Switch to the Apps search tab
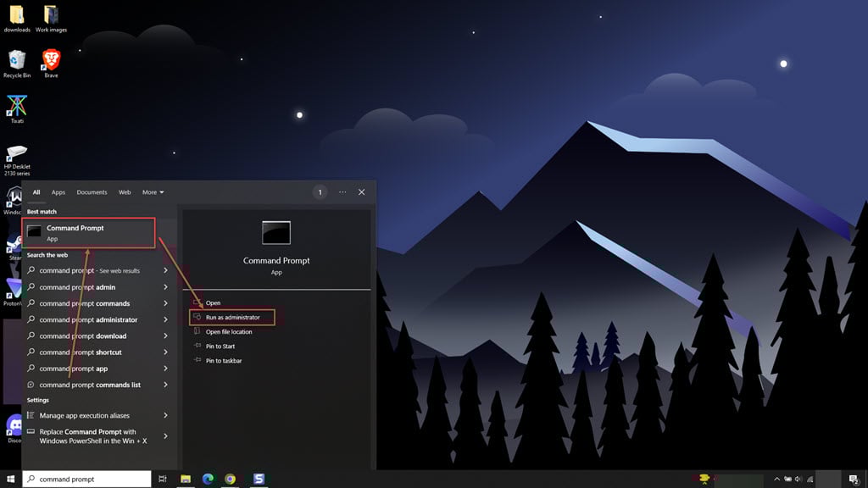The height and width of the screenshot is (488, 868). 58,192
